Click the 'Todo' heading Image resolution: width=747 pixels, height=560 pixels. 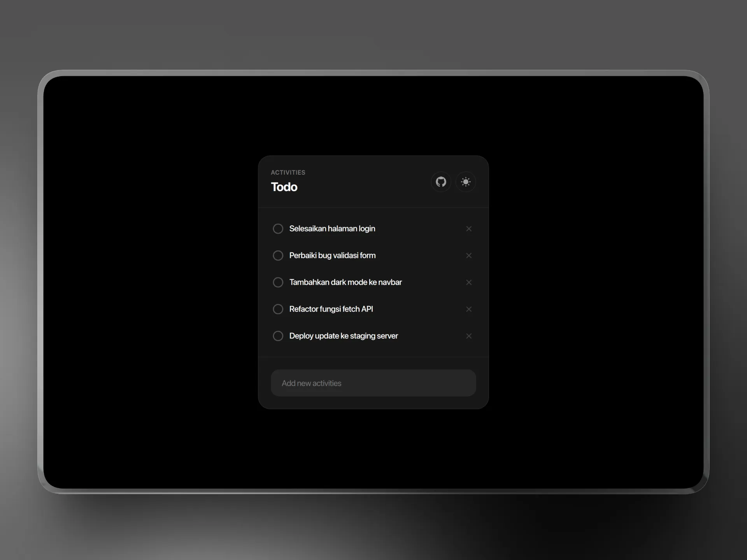pyautogui.click(x=284, y=187)
